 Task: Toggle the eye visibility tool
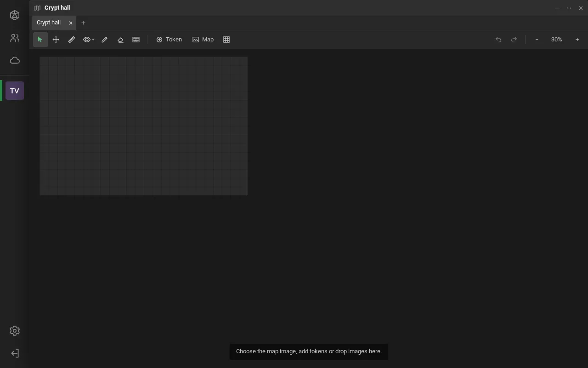coord(86,40)
